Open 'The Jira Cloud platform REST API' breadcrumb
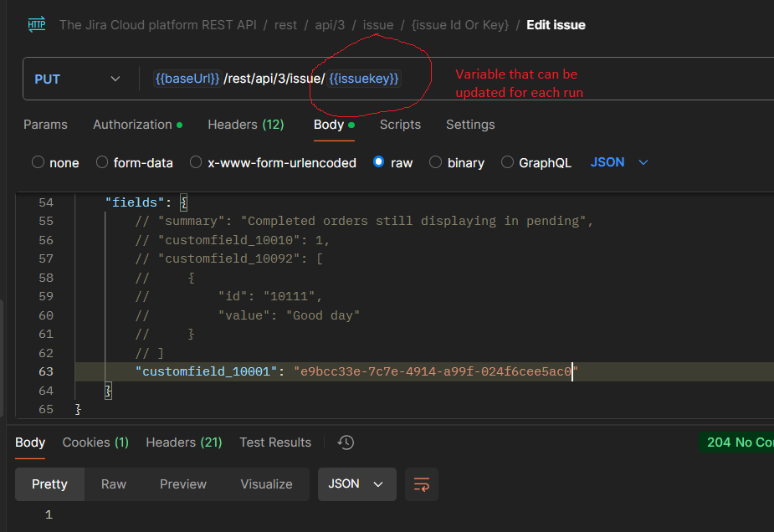 pos(158,24)
